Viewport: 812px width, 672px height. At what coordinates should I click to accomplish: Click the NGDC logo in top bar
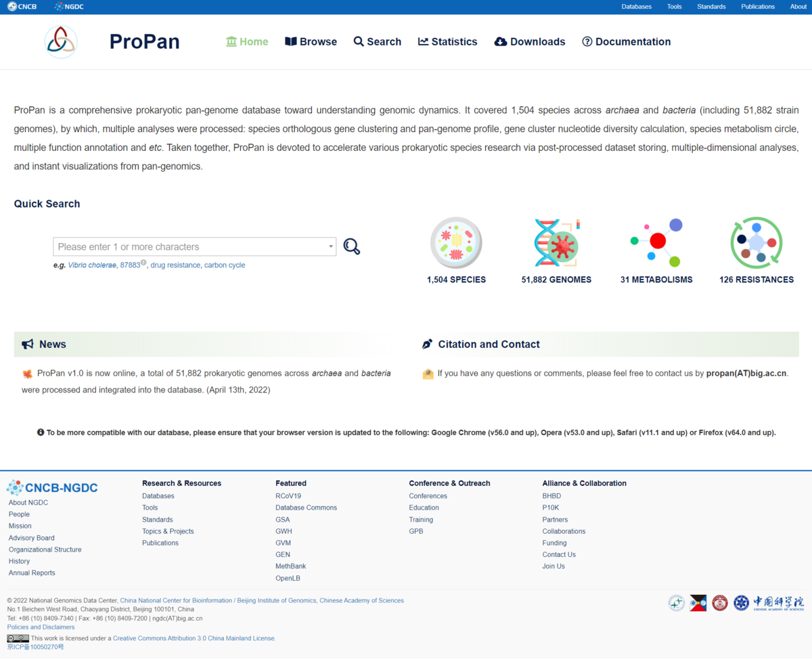(68, 7)
